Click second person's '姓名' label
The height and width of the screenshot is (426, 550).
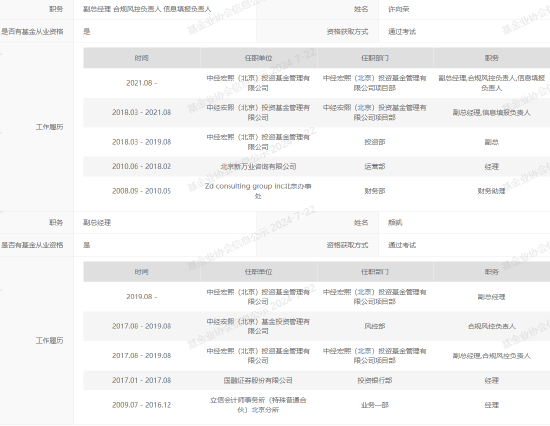tap(361, 223)
